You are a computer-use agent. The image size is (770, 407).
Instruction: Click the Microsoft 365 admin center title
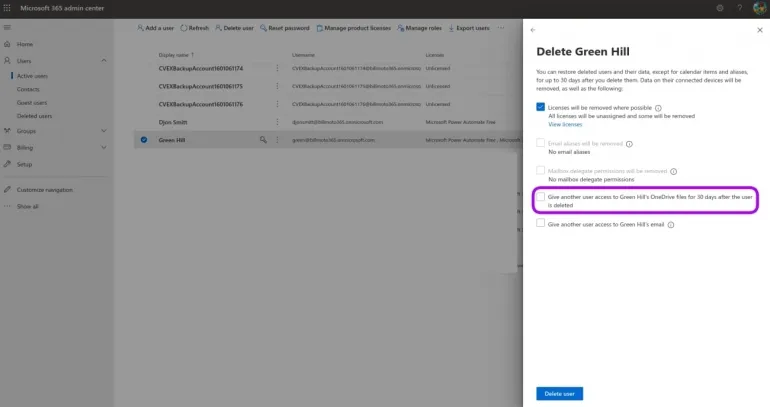click(x=62, y=8)
